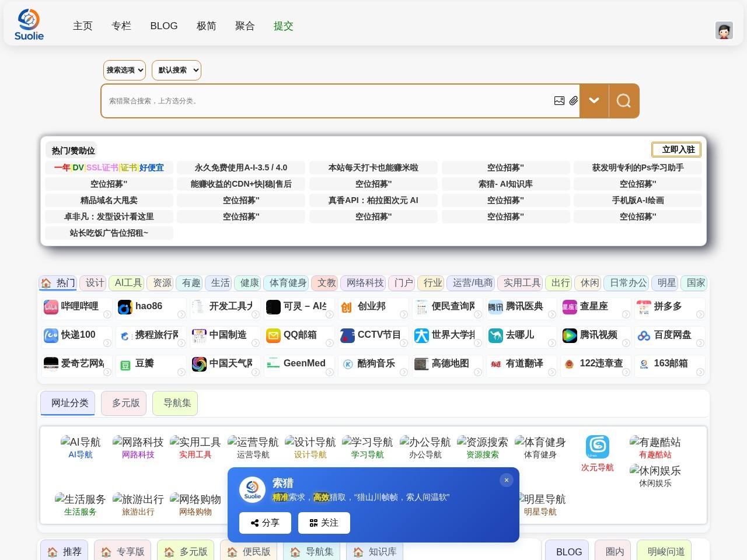This screenshot has height=560, width=747.
Task: Select the 多元版 tab
Action: (x=125, y=403)
